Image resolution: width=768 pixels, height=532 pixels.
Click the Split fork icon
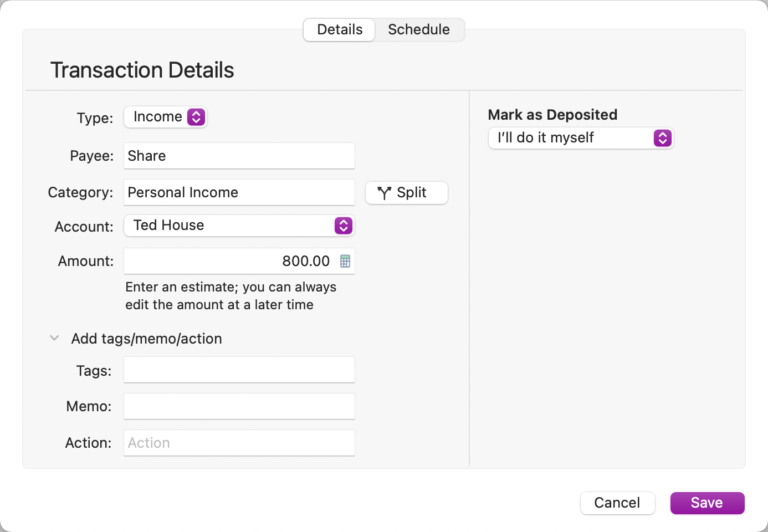pos(384,193)
